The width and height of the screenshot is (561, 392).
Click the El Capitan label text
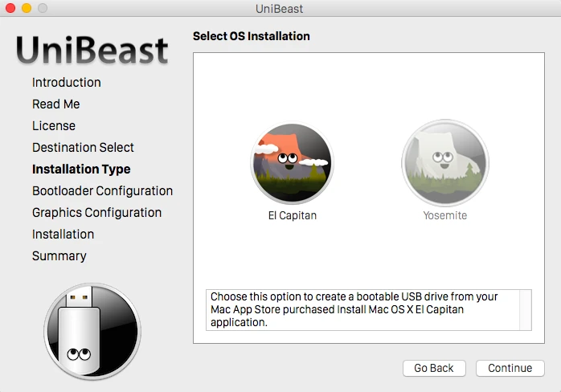[292, 215]
